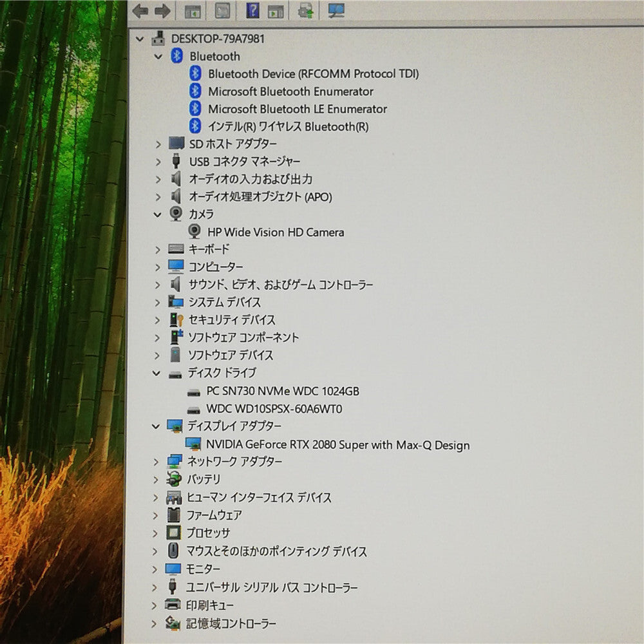
Task: Collapse the カメラ category
Action: tap(157, 214)
